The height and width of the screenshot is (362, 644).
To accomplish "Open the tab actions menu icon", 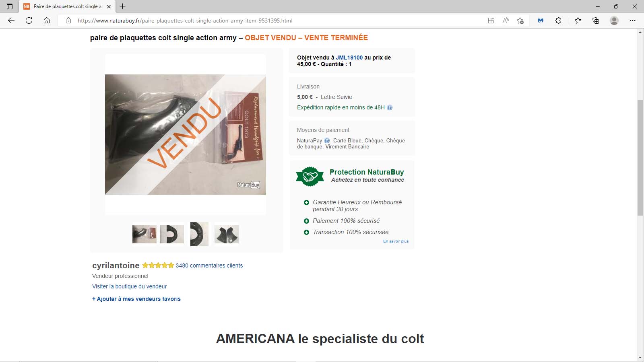I will point(10,6).
